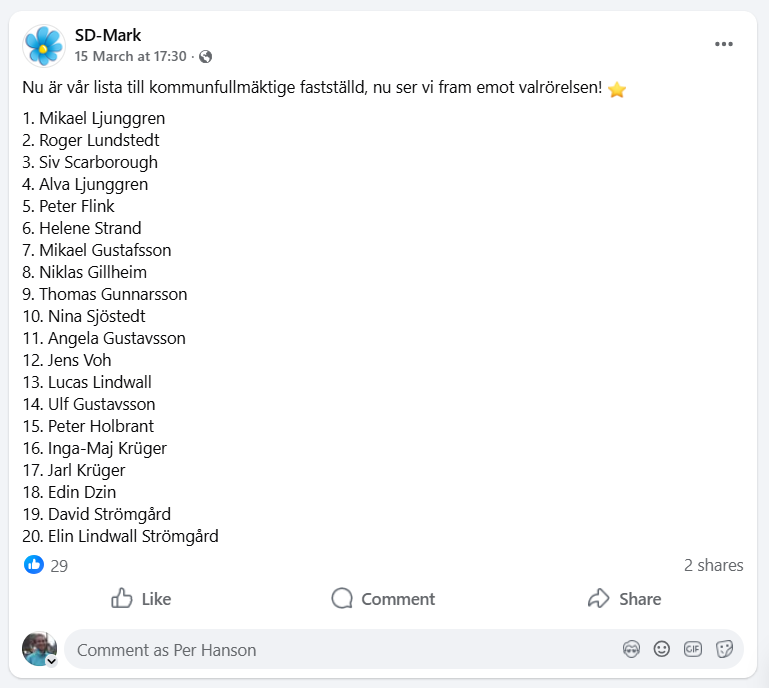Show who reacted via the 29 count
This screenshot has width=769, height=688.
pos(59,566)
